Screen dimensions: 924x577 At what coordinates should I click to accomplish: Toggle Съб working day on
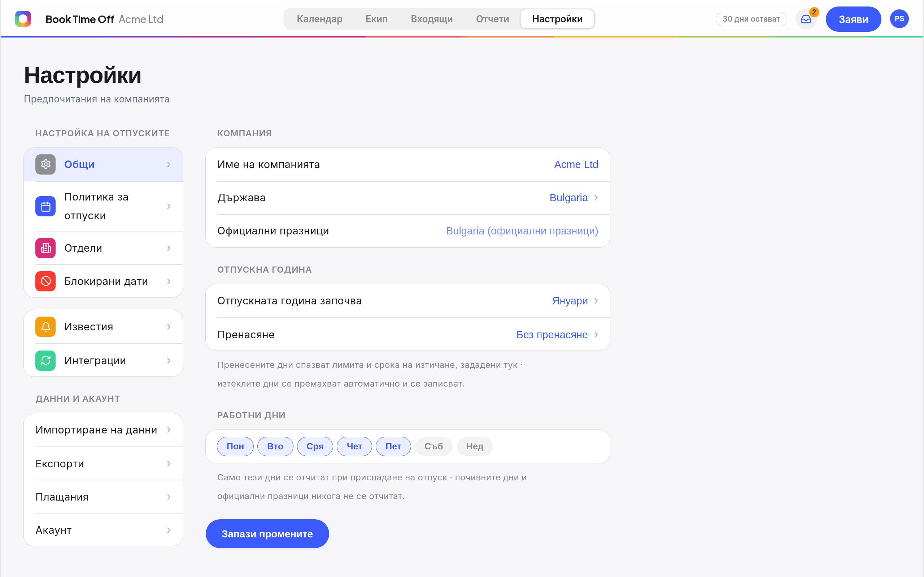(433, 446)
